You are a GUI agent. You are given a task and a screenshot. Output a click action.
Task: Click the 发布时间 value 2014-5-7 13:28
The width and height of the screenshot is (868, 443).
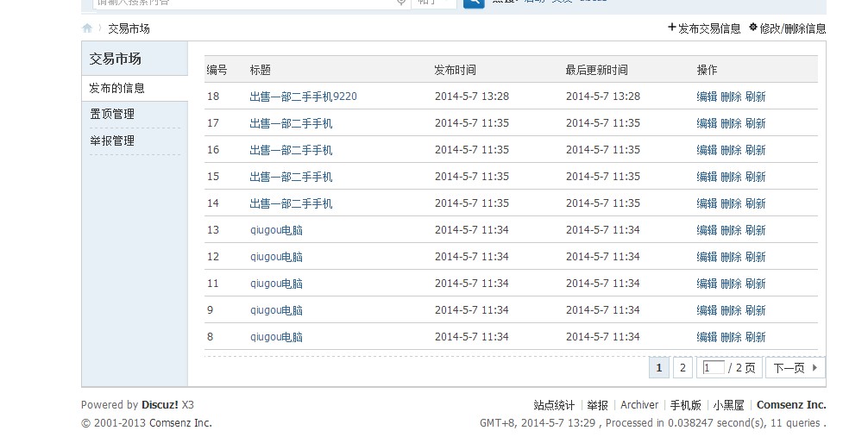[472, 97]
